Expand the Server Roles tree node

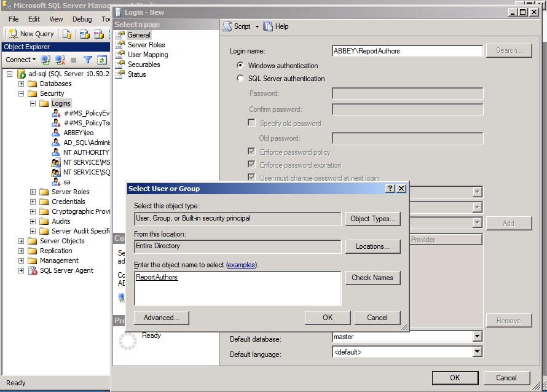(33, 192)
